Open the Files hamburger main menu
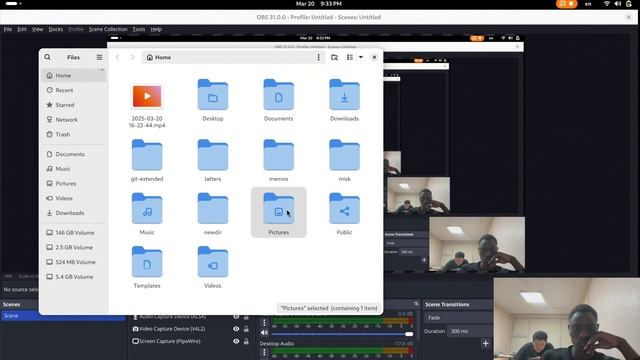Image resolution: width=640 pixels, height=360 pixels. pos(99,58)
